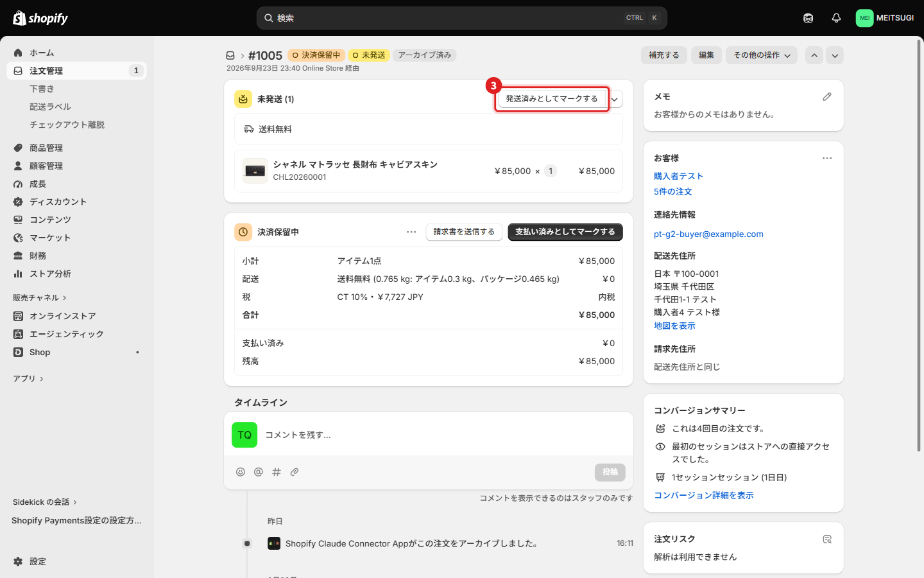Screen dimensions: 924x578
Task: Click 地図を表示 link
Action: (674, 326)
